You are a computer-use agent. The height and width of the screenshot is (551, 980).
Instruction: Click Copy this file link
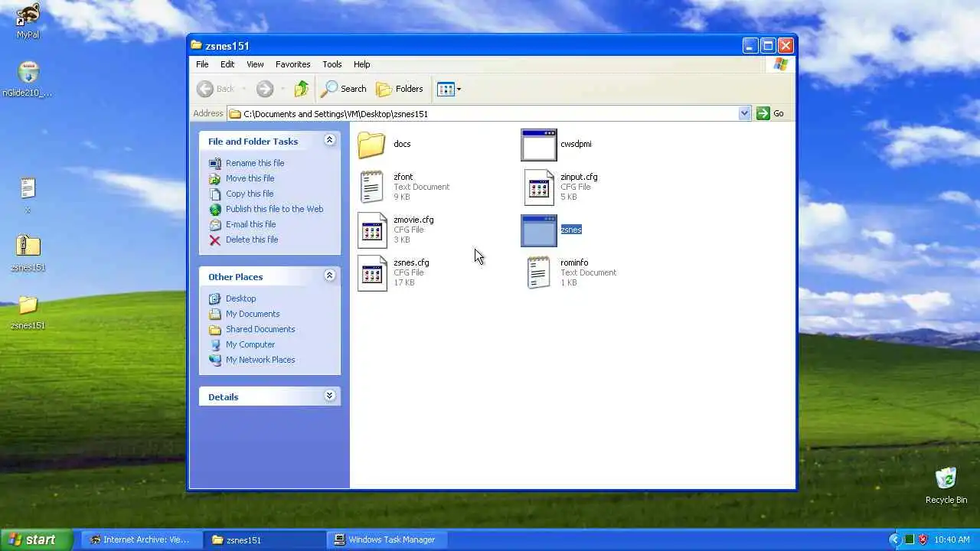[250, 194]
